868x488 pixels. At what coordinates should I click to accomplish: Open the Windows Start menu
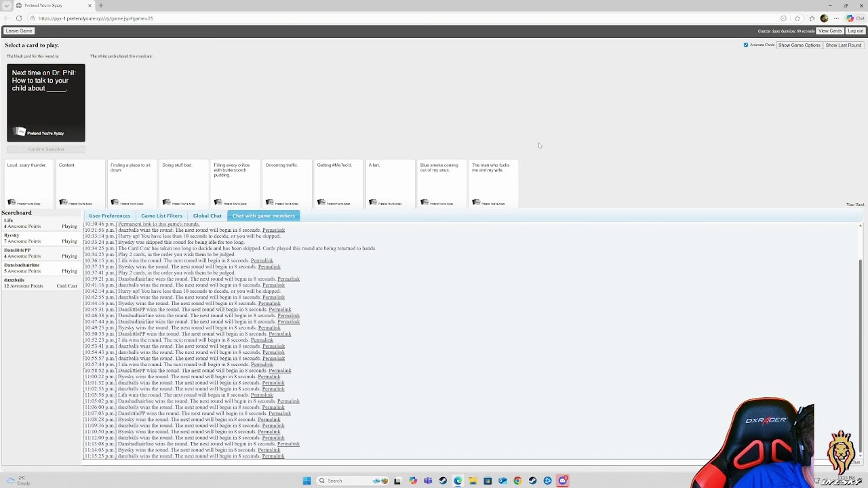pos(307,481)
